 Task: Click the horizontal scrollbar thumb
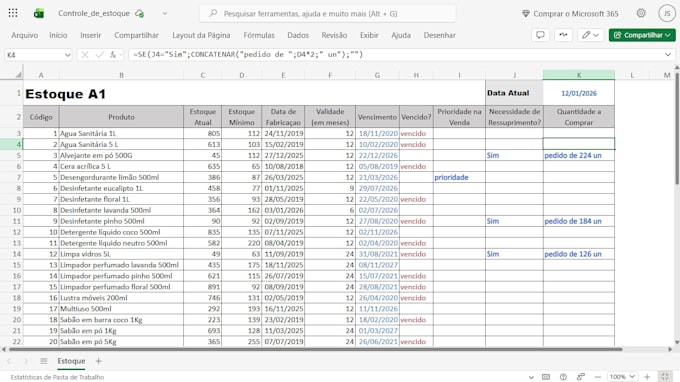(316, 349)
